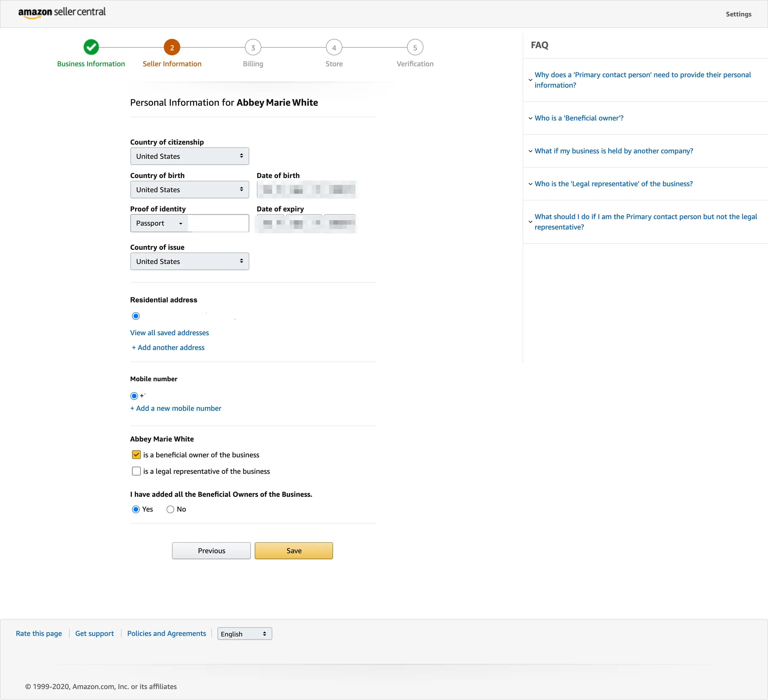Uncheck 'is a beneficial owner of the business'
This screenshot has height=700, width=768.
[136, 455]
